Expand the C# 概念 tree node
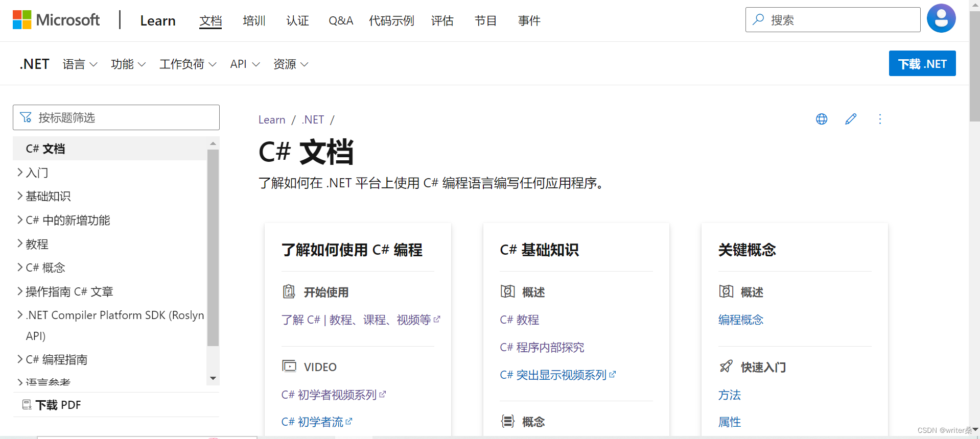980x439 pixels. click(20, 267)
